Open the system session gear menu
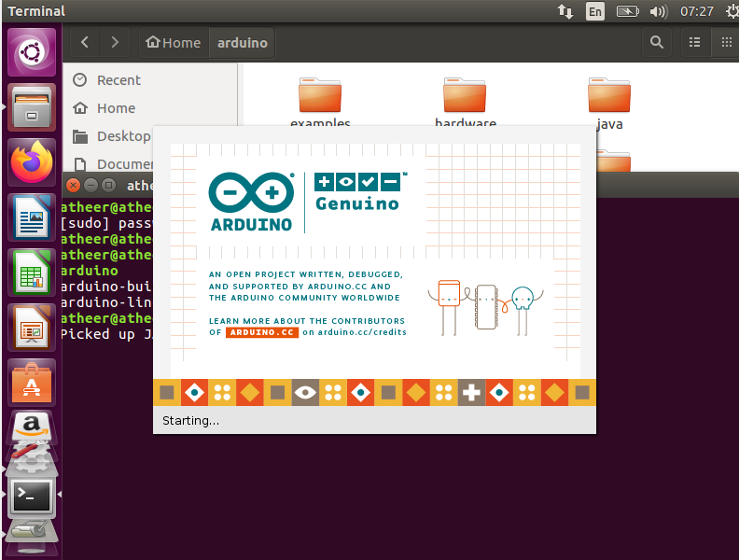Viewport: 739px width, 560px height. pos(732,11)
